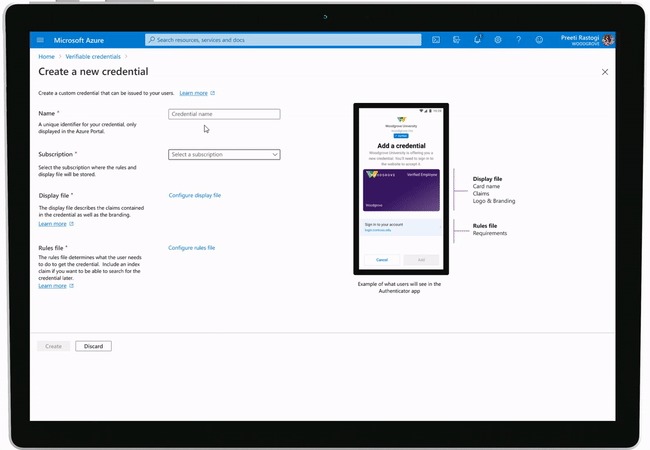
Task: Open Configure rules file link
Action: [192, 247]
